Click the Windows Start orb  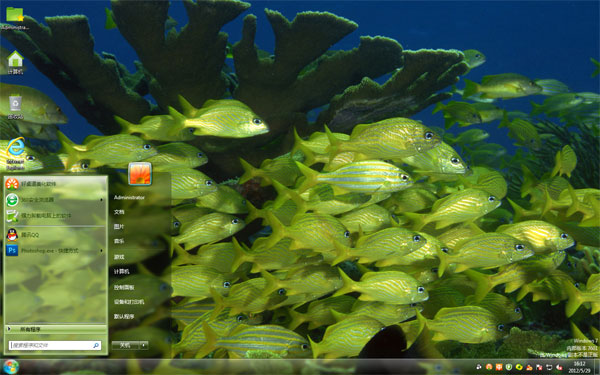(x=11, y=367)
